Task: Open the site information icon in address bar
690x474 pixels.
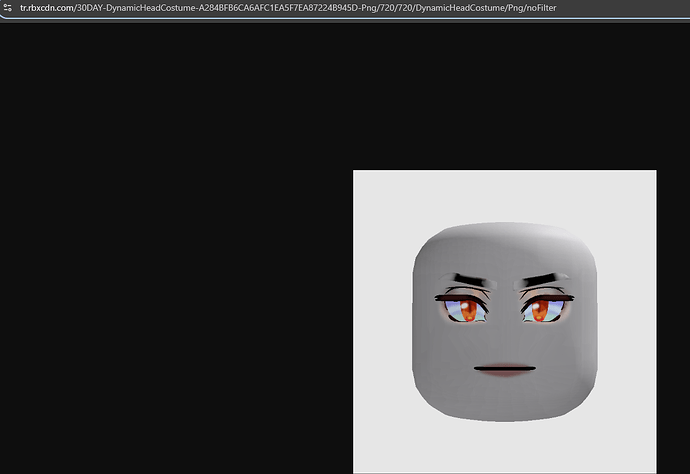Action: [7, 8]
